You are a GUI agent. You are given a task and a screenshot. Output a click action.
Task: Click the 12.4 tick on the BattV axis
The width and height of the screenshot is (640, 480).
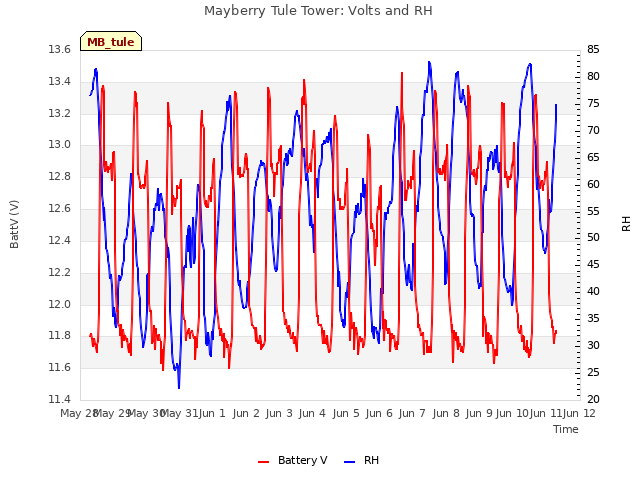tap(59, 240)
